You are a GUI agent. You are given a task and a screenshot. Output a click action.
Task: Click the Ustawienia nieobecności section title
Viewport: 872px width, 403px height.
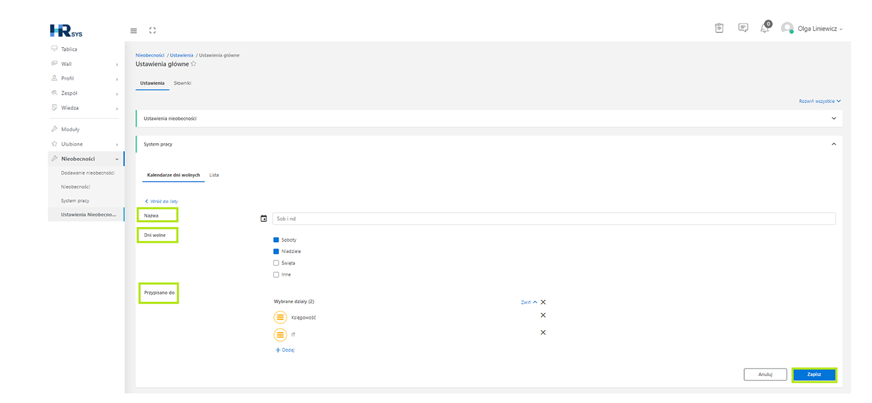170,118
